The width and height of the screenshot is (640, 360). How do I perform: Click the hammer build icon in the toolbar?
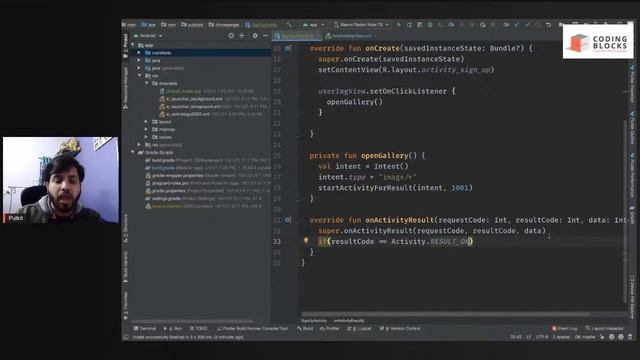pos(289,25)
